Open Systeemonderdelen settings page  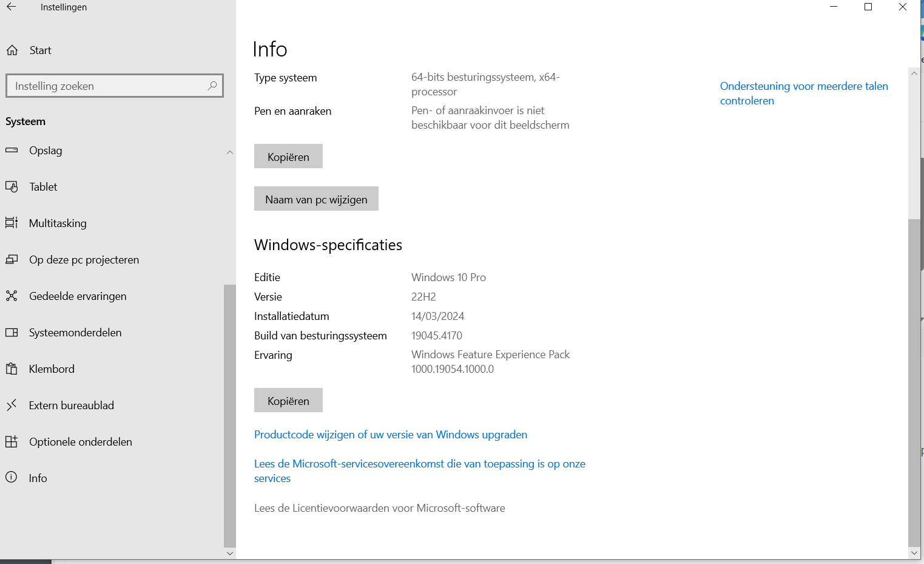click(x=75, y=333)
